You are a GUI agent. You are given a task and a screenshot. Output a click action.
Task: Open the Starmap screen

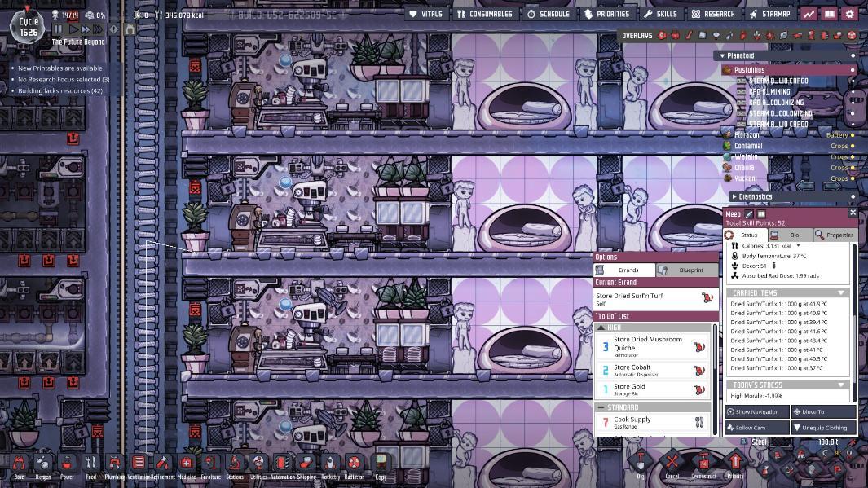(x=770, y=14)
